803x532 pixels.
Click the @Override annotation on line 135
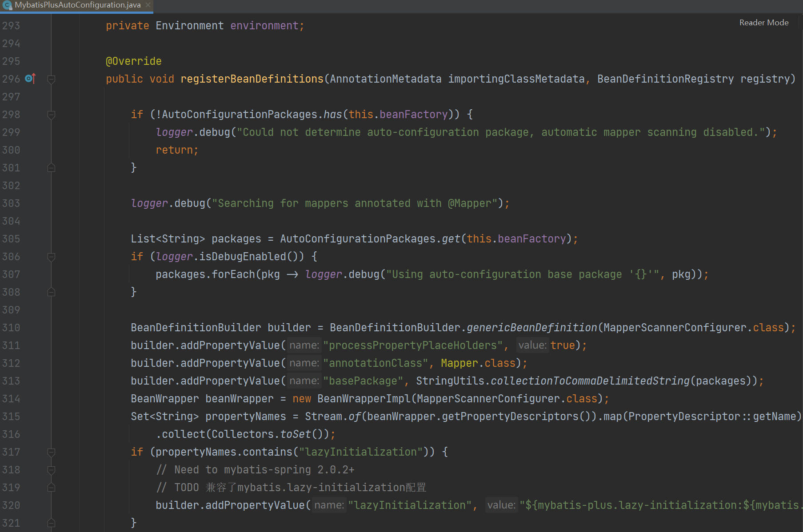133,61
